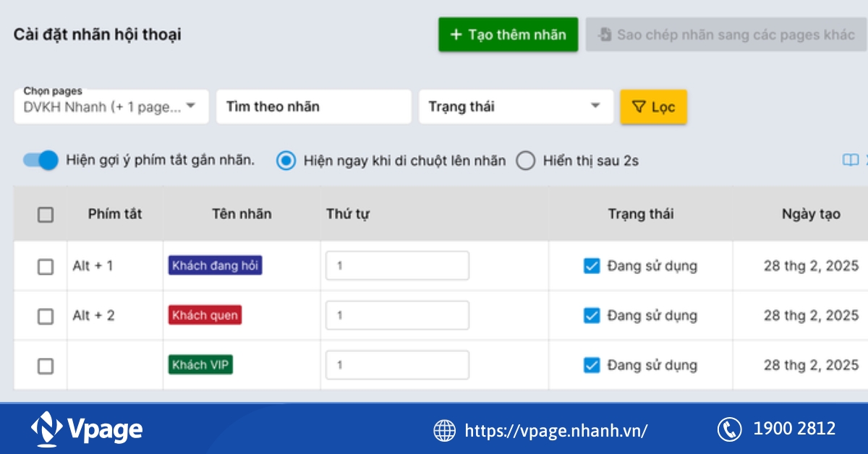This screenshot has width=868, height=454.
Task: Open the Trạng thái dropdown
Action: click(516, 106)
